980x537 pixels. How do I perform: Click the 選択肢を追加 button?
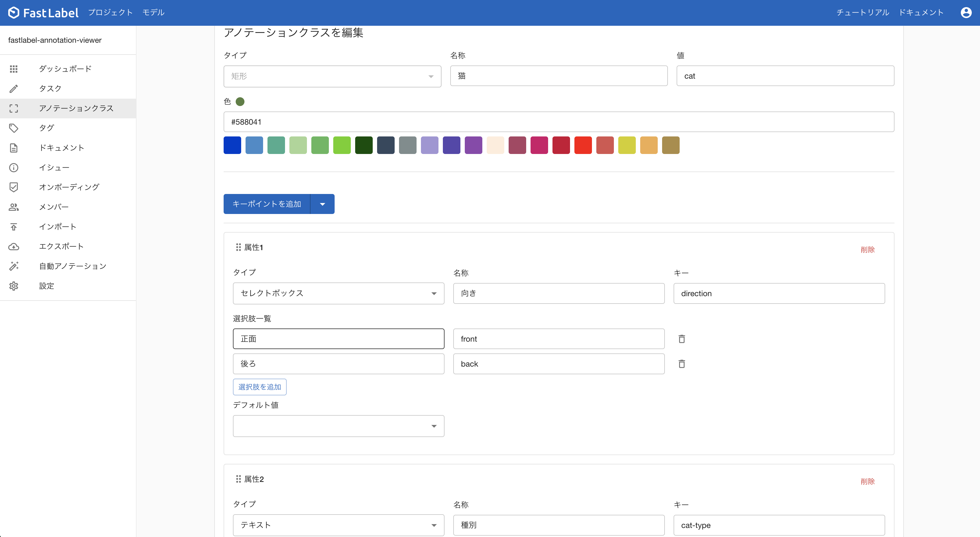click(x=260, y=387)
